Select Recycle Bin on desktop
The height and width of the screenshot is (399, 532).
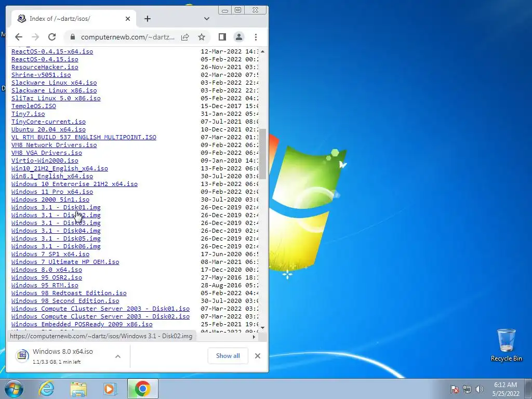pos(506,345)
